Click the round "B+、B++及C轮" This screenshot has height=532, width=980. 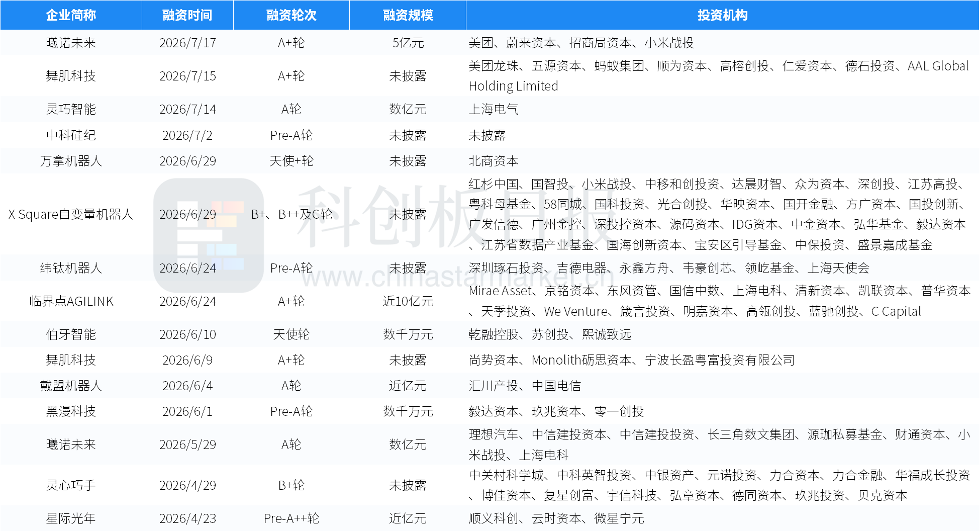point(291,214)
